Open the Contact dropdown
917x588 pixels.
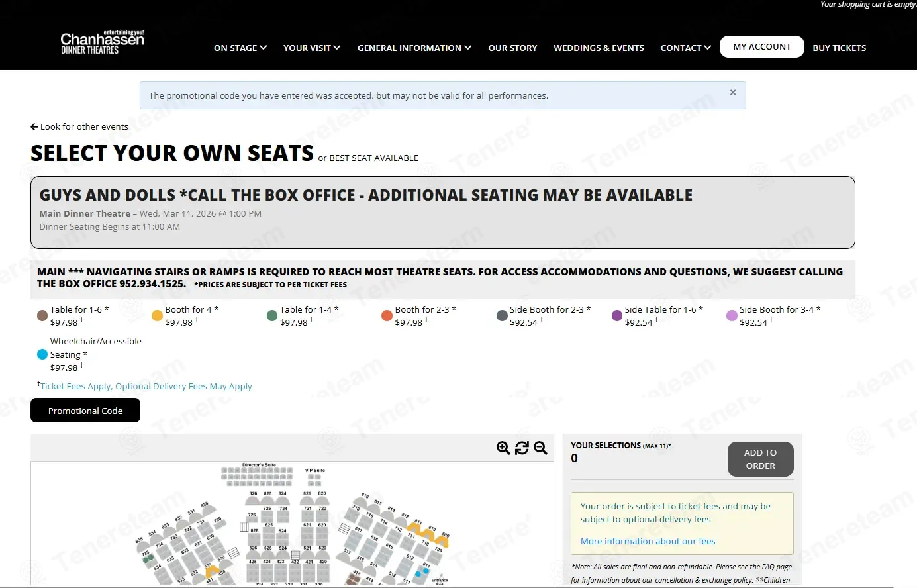pos(686,48)
